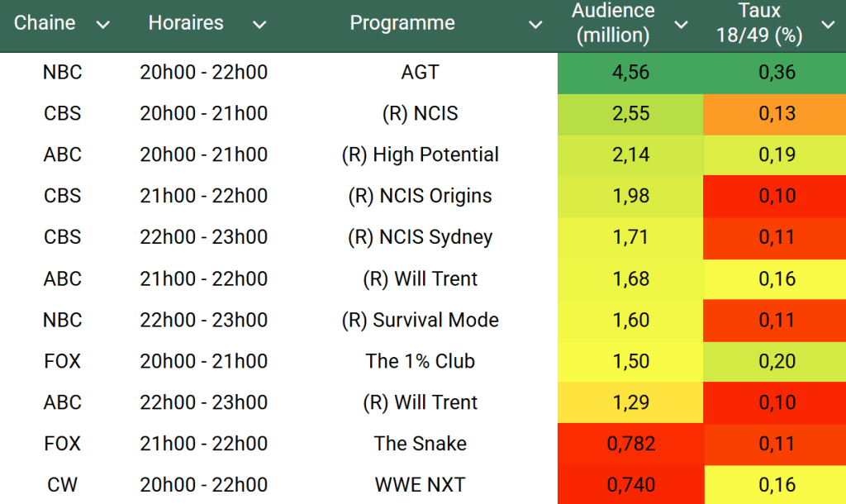
Task: Expand the Taux 18/49 (%) column chevron
Action: pos(828,25)
